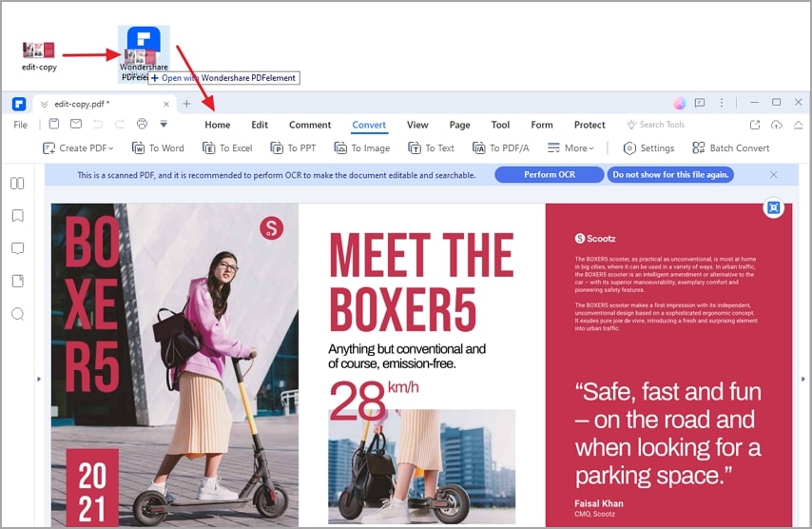Expand left panel with small arrow
This screenshot has height=529, width=812.
(39, 380)
